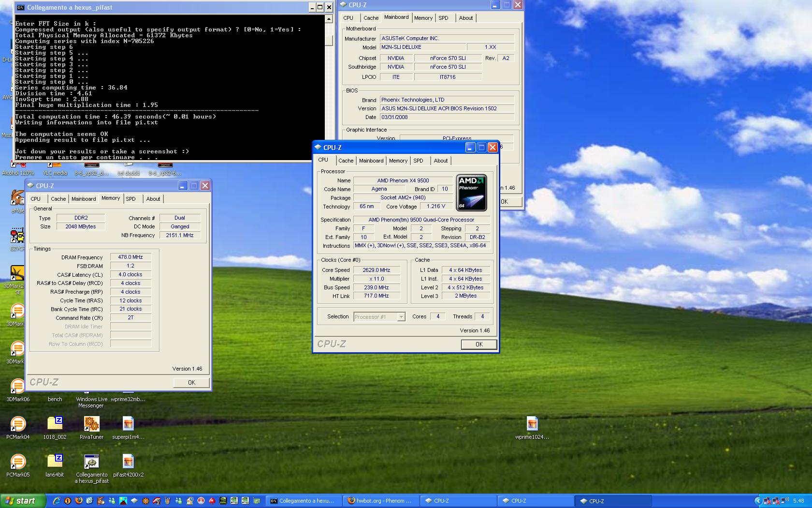Click the AMD Phenom logo in CPU-Z
Screen dimensions: 812x508
471,193
